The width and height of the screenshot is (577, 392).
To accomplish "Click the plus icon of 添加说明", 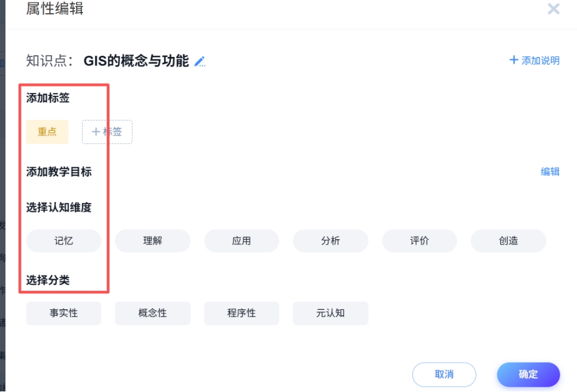I will click(x=513, y=60).
